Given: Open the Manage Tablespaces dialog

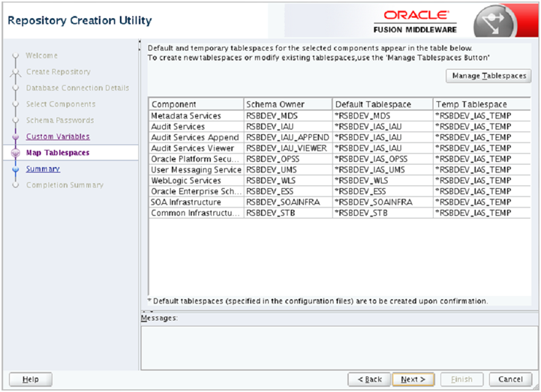Looking at the screenshot, I should (488, 76).
